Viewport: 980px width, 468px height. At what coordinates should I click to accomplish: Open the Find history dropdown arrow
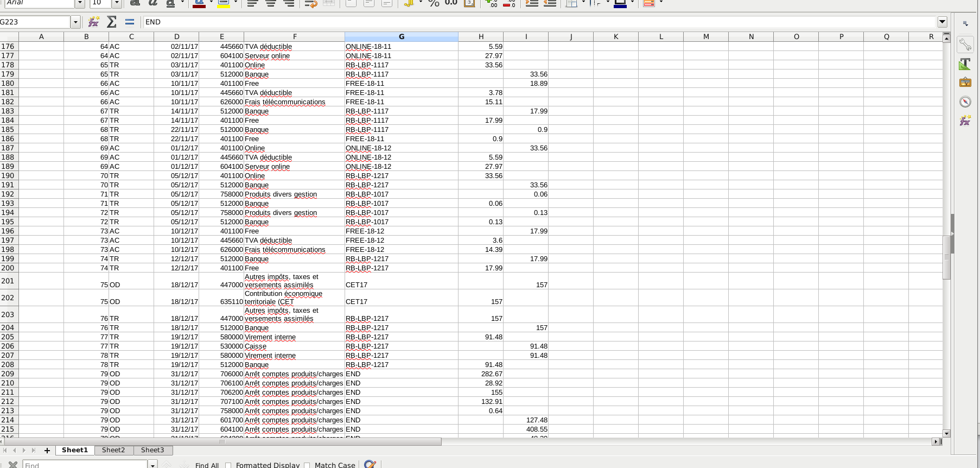coord(153,465)
